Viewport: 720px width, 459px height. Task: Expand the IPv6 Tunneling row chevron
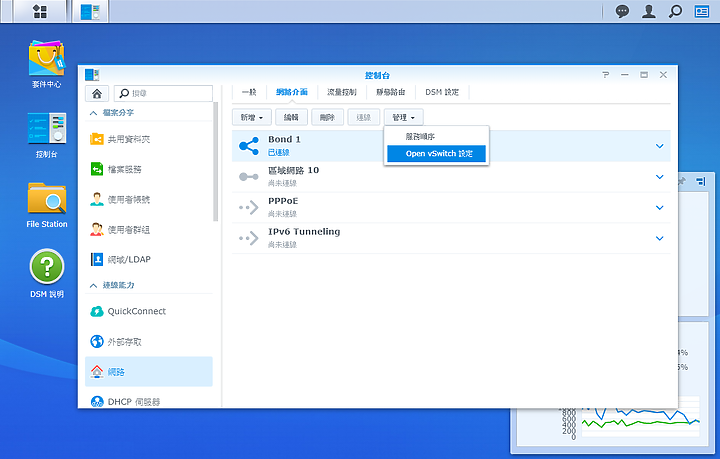click(659, 238)
